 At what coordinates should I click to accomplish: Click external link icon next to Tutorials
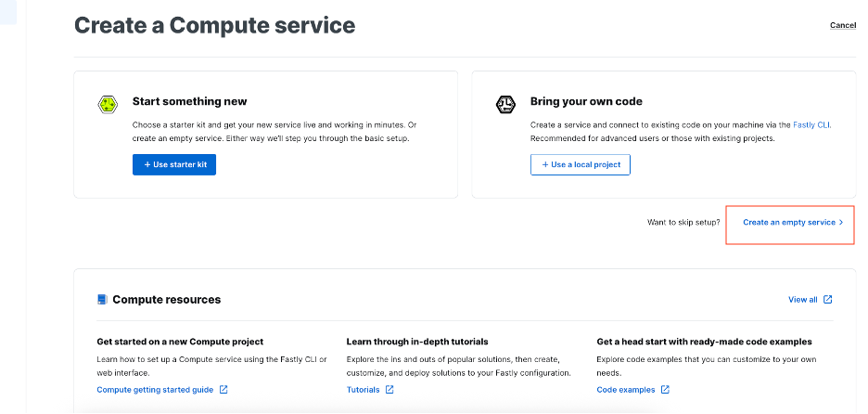click(389, 390)
